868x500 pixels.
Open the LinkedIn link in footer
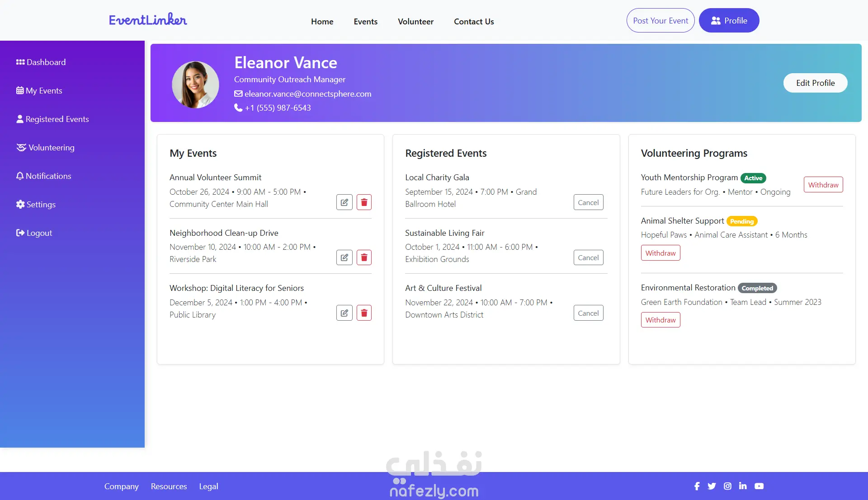(x=743, y=486)
